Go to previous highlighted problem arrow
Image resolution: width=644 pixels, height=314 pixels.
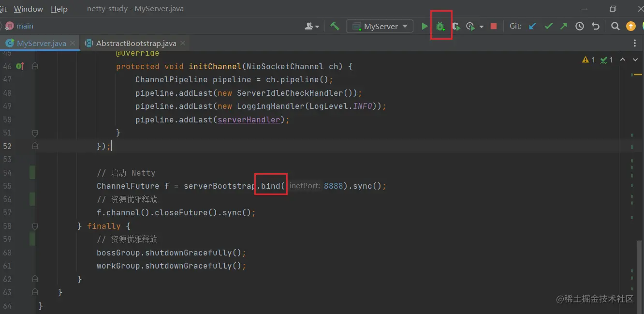[x=623, y=60]
